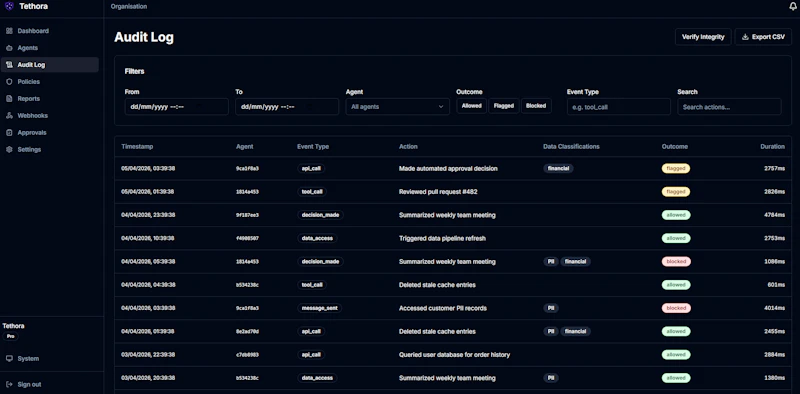Image resolution: width=800 pixels, height=394 pixels.
Task: Click the Pro plan badge
Action: tap(10, 336)
